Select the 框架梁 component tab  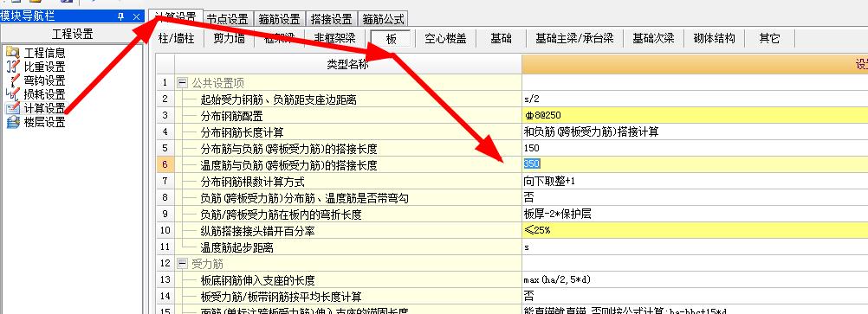click(279, 39)
